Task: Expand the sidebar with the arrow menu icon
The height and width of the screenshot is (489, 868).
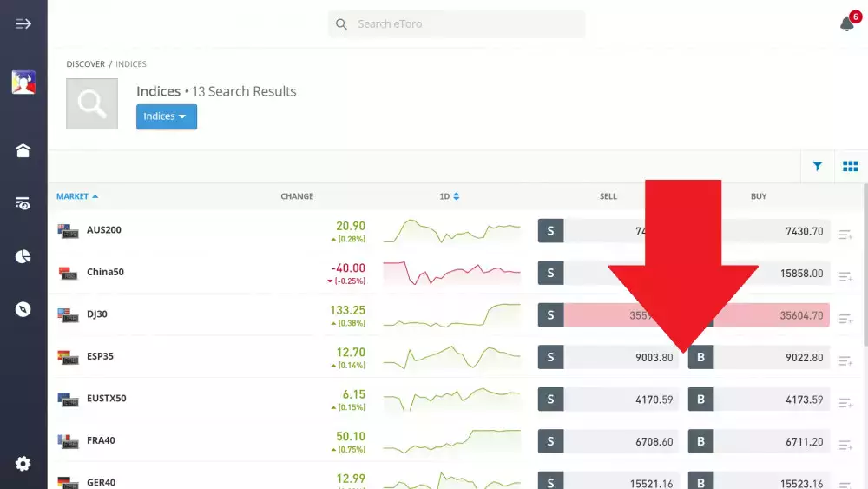Action: pos(23,23)
